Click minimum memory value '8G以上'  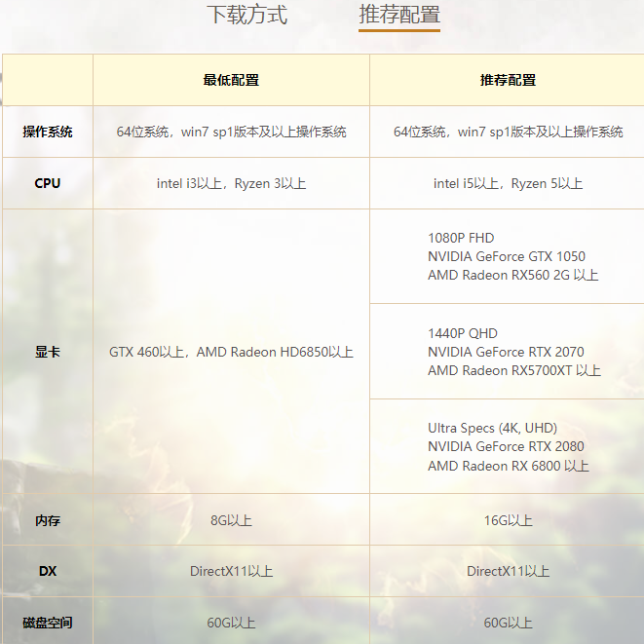point(231,520)
